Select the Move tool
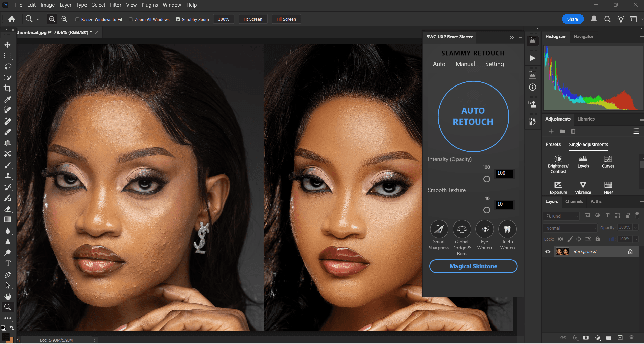Image resolution: width=644 pixels, height=344 pixels. tap(8, 45)
